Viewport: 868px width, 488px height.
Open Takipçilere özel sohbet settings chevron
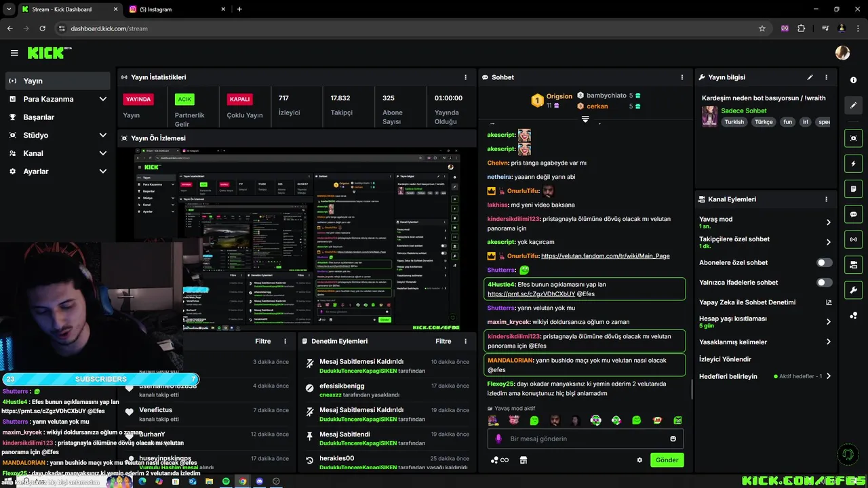click(x=828, y=242)
